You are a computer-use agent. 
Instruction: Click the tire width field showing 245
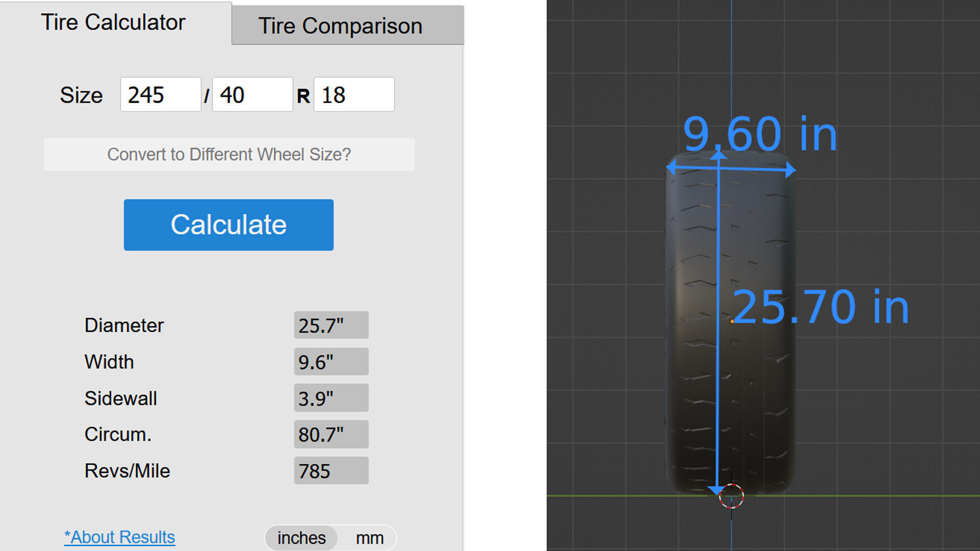[x=160, y=95]
